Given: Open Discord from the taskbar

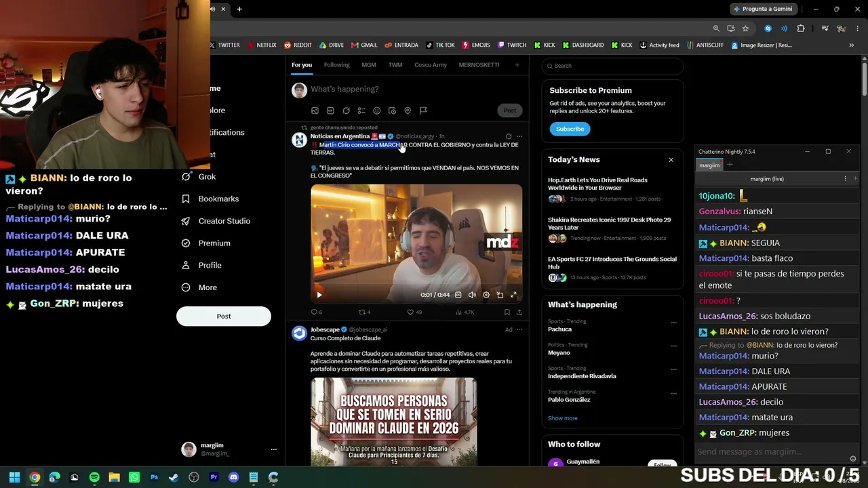Looking at the screenshot, I should [x=234, y=477].
